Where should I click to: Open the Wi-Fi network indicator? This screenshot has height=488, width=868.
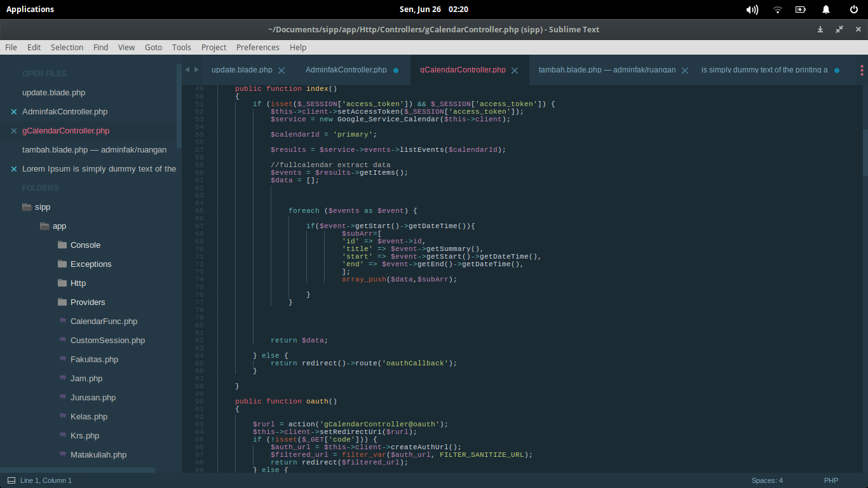click(x=778, y=10)
